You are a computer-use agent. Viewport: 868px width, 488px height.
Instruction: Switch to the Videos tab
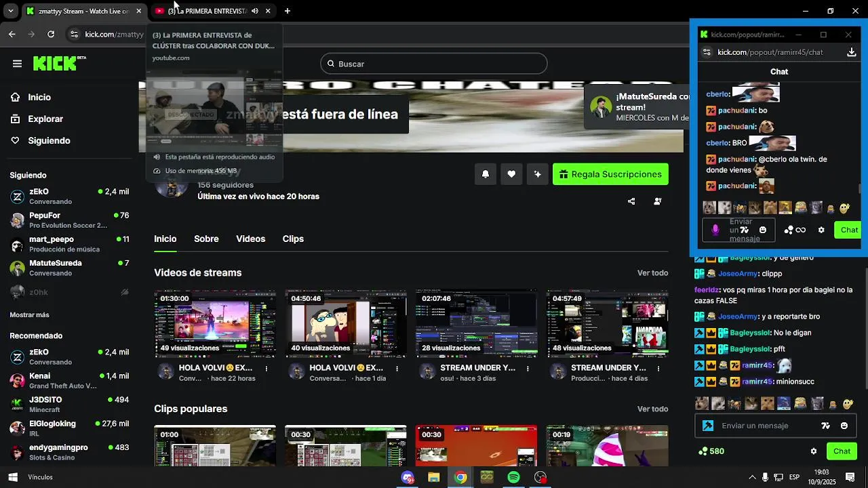coord(250,239)
